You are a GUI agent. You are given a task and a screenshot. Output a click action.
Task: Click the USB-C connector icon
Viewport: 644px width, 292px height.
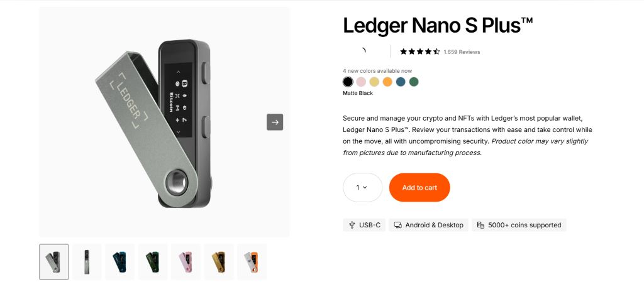pos(352,225)
